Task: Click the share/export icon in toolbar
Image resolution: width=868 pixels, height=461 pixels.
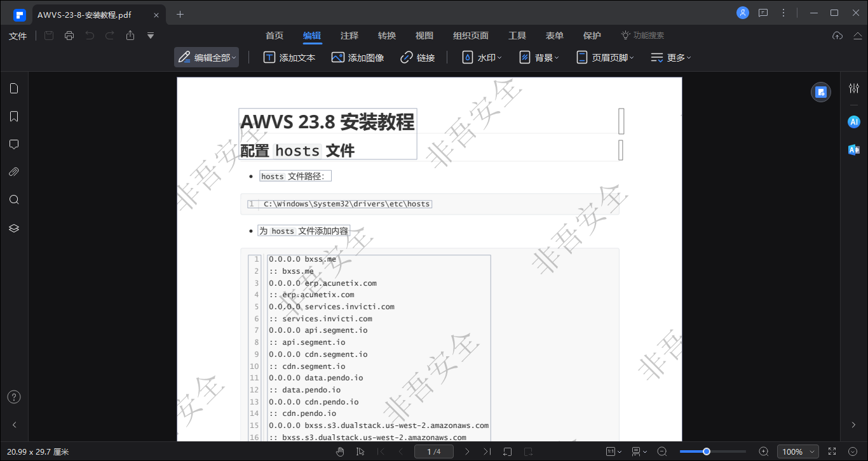Action: 130,36
